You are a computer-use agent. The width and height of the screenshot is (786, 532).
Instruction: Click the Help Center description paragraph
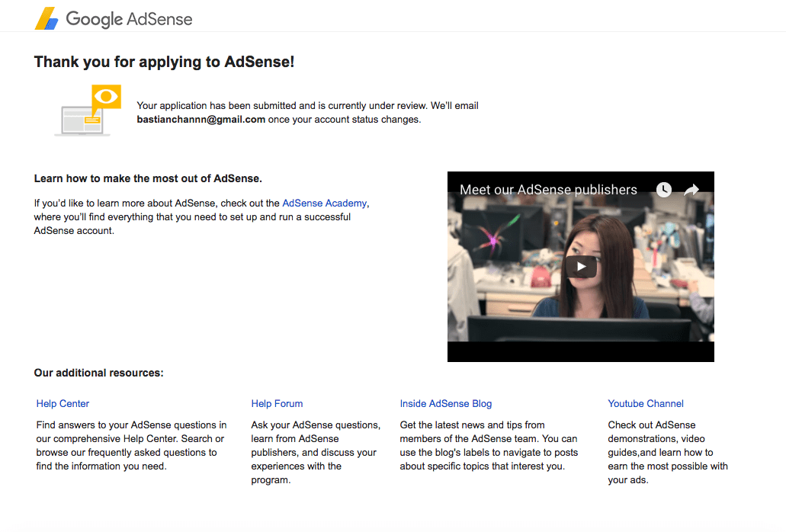[131, 445]
